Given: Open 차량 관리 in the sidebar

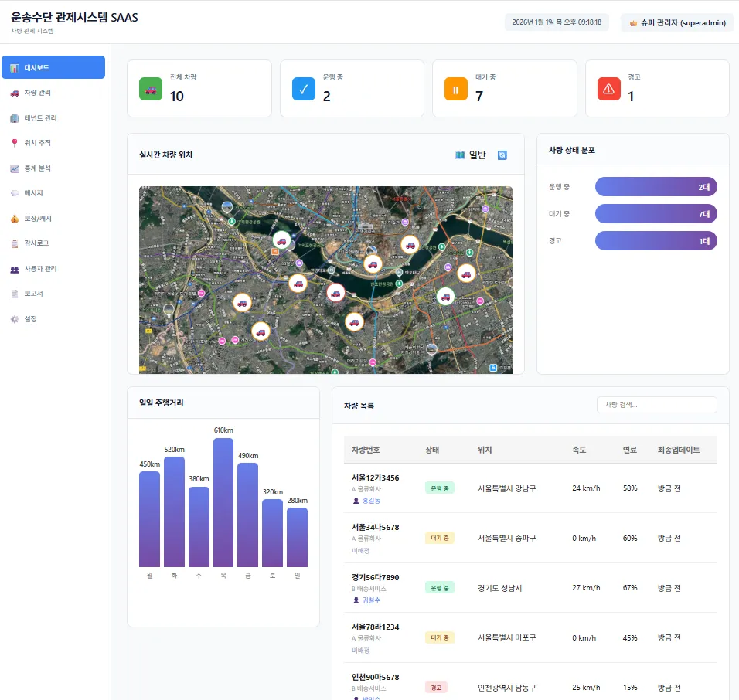Looking at the screenshot, I should click(x=37, y=93).
